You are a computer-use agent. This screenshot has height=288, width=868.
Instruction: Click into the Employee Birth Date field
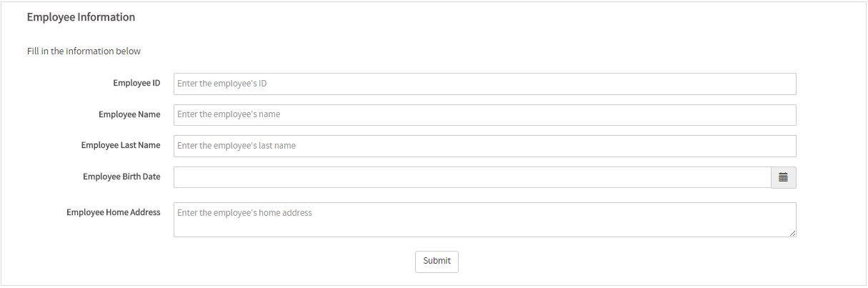(x=472, y=177)
